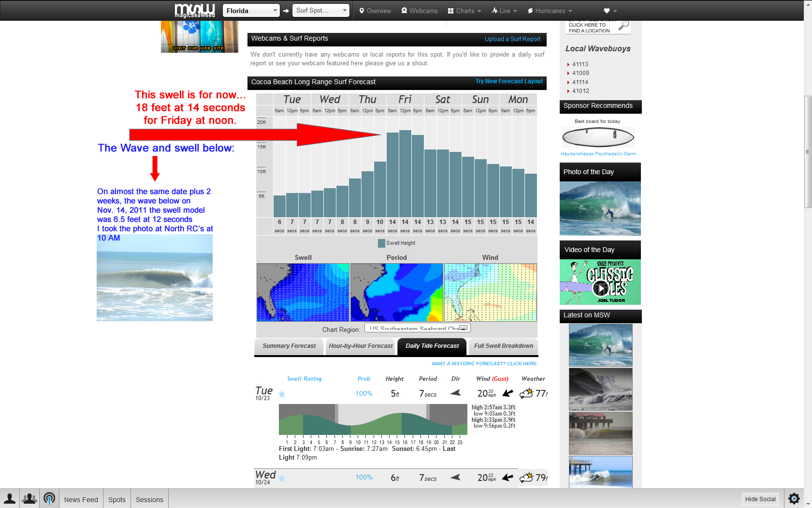Open the gear settings icon in bottom bar
The width and height of the screenshot is (812, 508).
[794, 498]
